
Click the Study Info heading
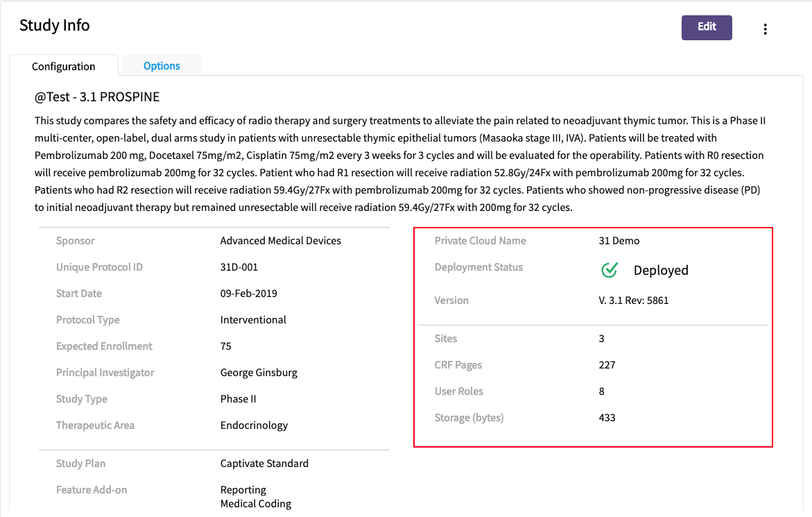click(55, 26)
